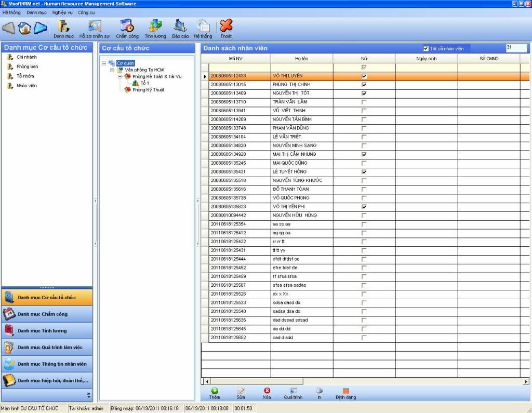Open Danh mục hiệp hội, đoàn thể panel
Image resolution: width=532 pixels, height=413 pixels.
tap(47, 380)
